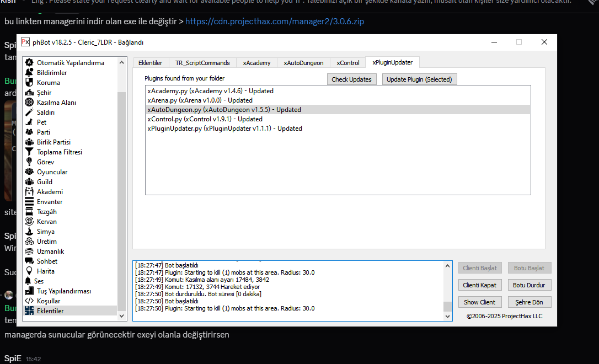Viewport: 599px width, 364px height.
Task: Open Bildirimler via its bell icon
Action: [29, 73]
